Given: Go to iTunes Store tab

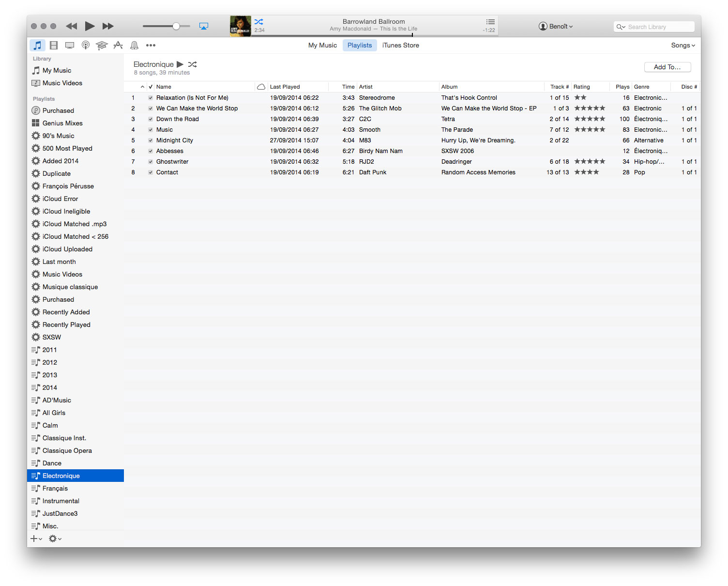Looking at the screenshot, I should (400, 45).
